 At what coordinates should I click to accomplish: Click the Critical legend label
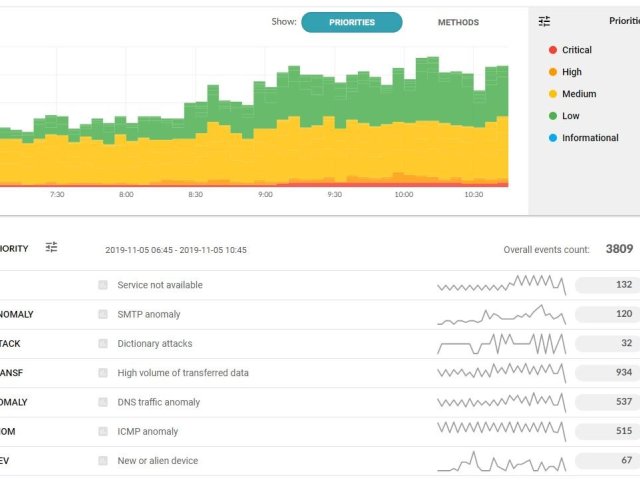[577, 50]
